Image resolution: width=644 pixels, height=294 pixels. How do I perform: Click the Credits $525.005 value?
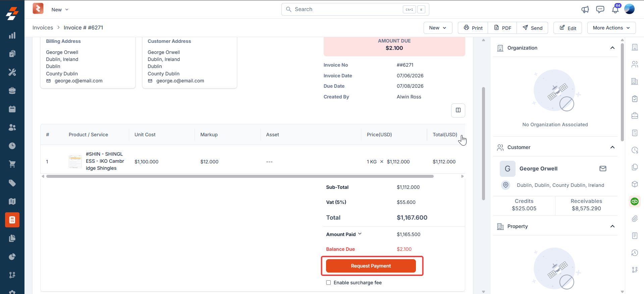pos(524,208)
